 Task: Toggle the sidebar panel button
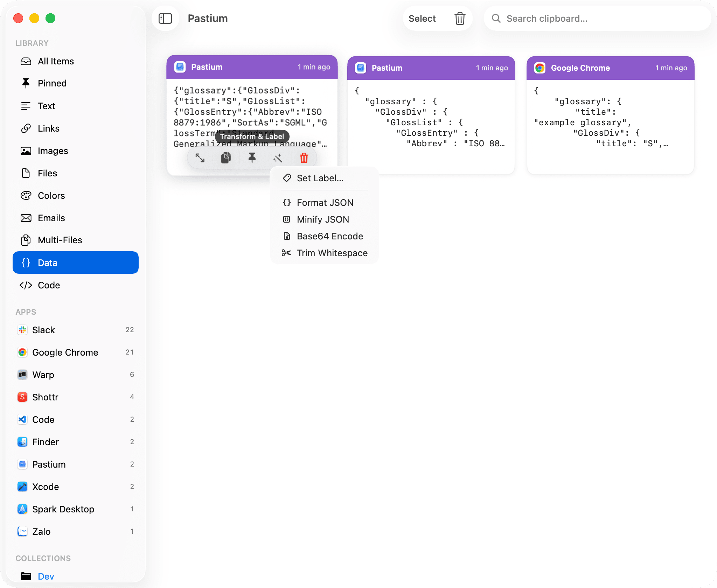click(165, 19)
